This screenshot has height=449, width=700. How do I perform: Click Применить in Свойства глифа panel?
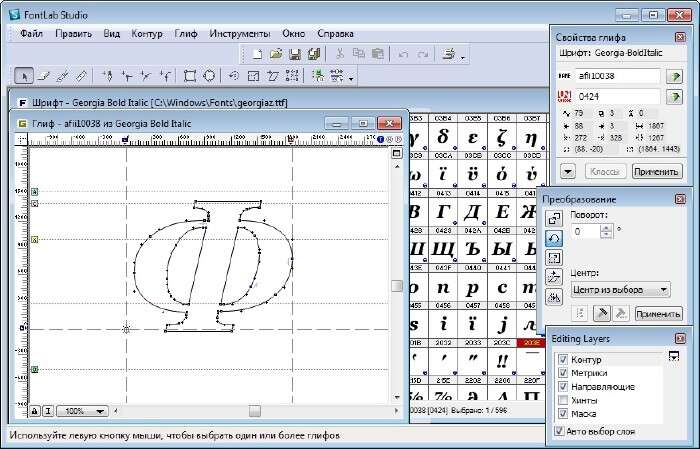(x=657, y=171)
